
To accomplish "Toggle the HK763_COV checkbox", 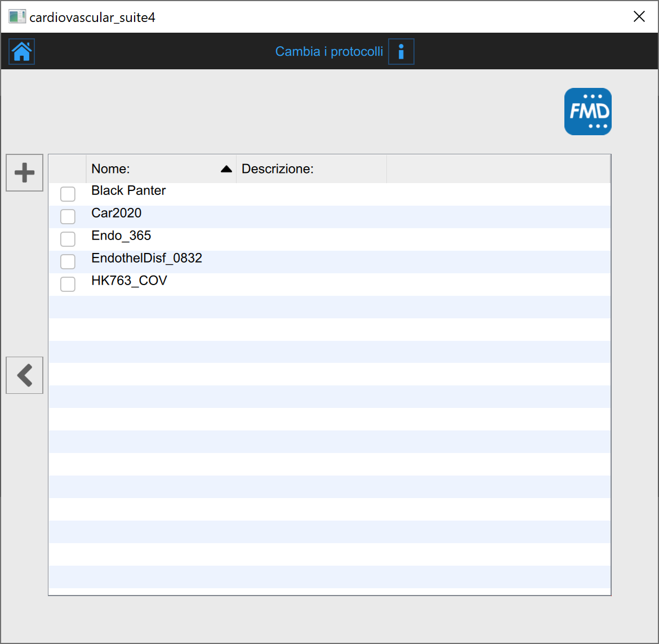I will pyautogui.click(x=68, y=285).
